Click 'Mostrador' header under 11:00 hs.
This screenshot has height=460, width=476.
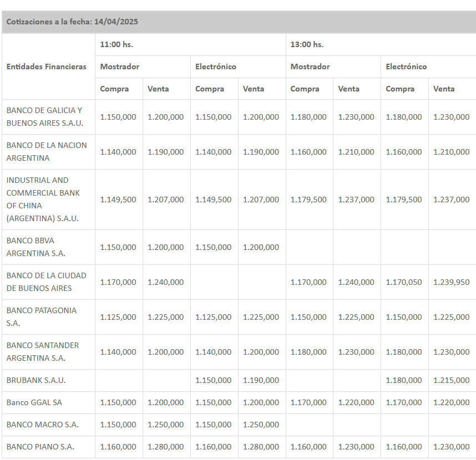point(120,67)
